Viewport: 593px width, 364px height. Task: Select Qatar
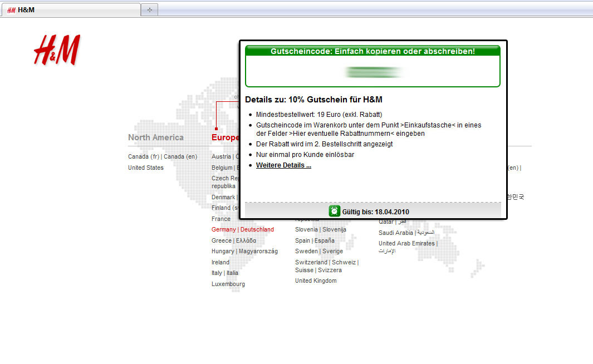click(386, 222)
